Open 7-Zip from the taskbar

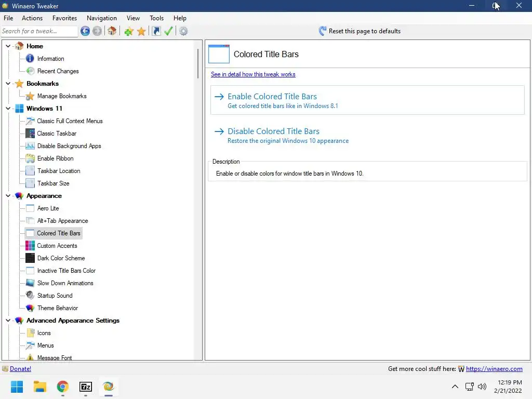pyautogui.click(x=86, y=387)
